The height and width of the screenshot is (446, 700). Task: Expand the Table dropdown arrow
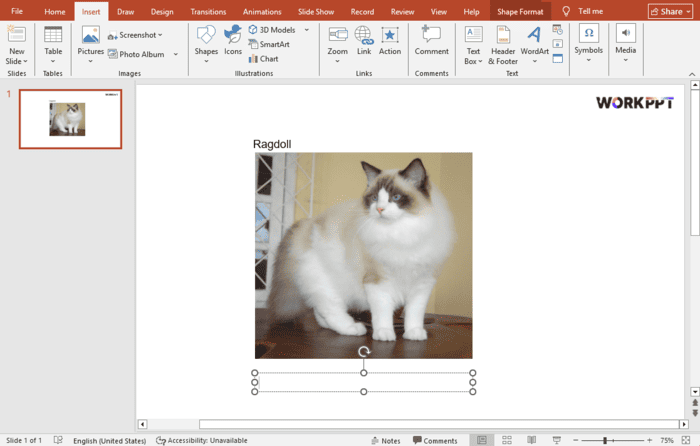coord(53,61)
